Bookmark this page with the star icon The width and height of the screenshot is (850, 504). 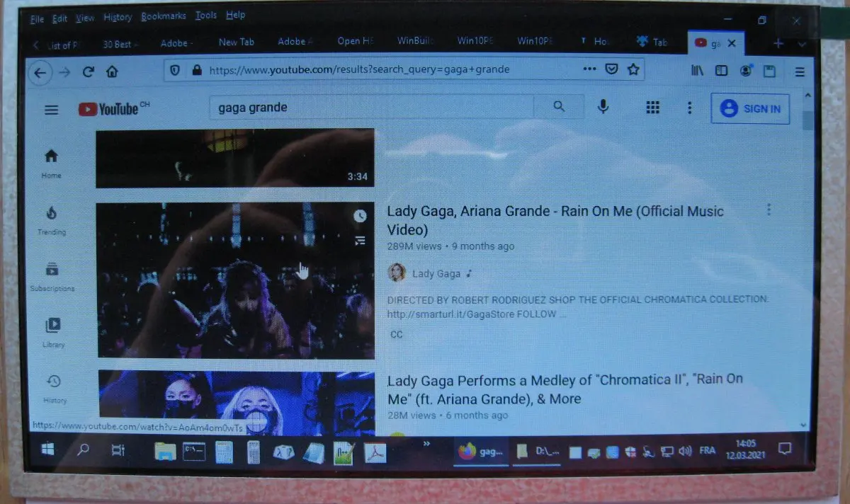[633, 69]
